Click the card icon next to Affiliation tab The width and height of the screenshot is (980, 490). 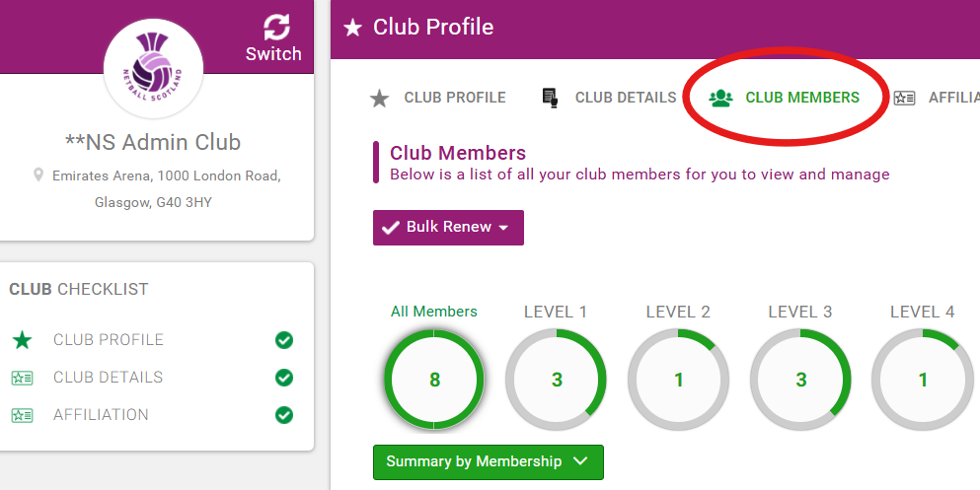pos(904,98)
